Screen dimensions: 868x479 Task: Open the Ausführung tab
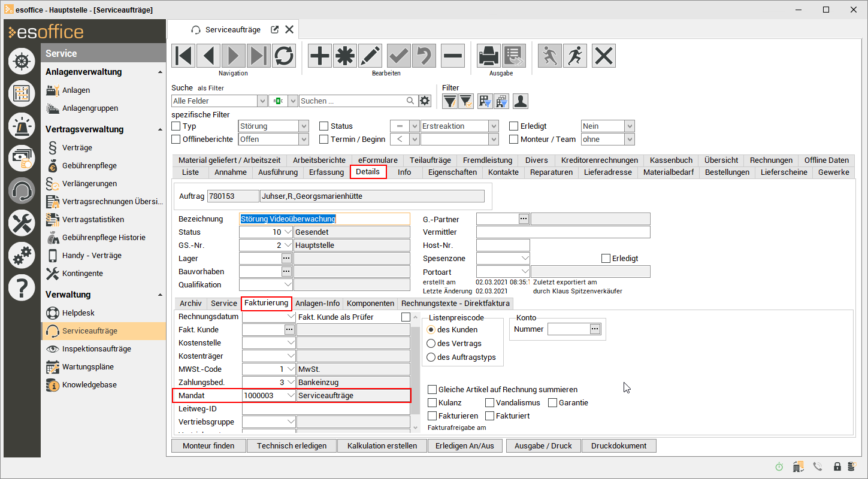278,172
